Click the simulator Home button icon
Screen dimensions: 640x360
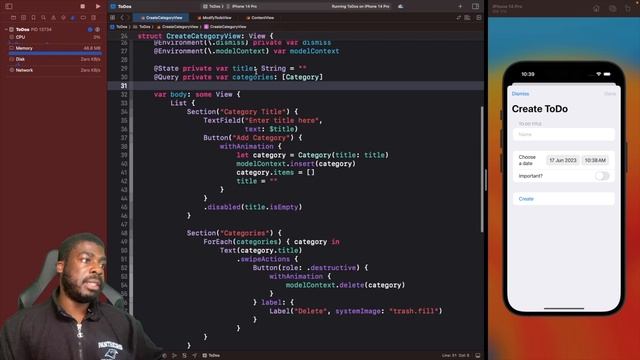point(596,8)
